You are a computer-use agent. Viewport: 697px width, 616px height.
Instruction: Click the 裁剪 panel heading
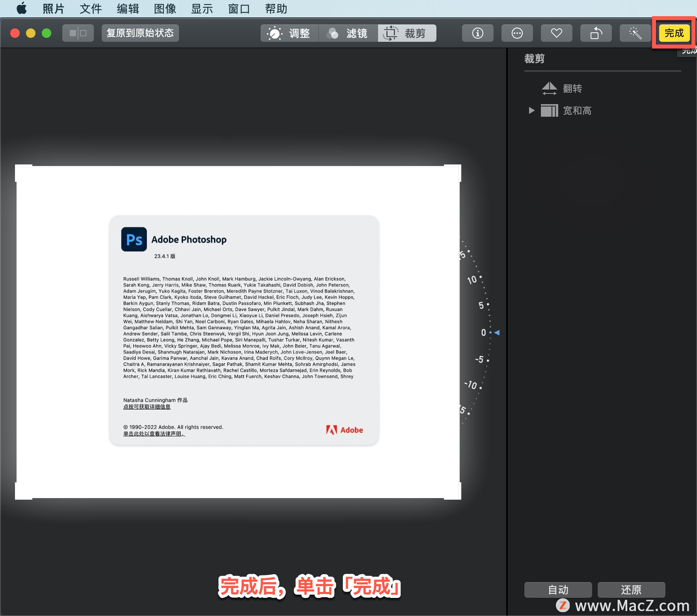[x=534, y=59]
